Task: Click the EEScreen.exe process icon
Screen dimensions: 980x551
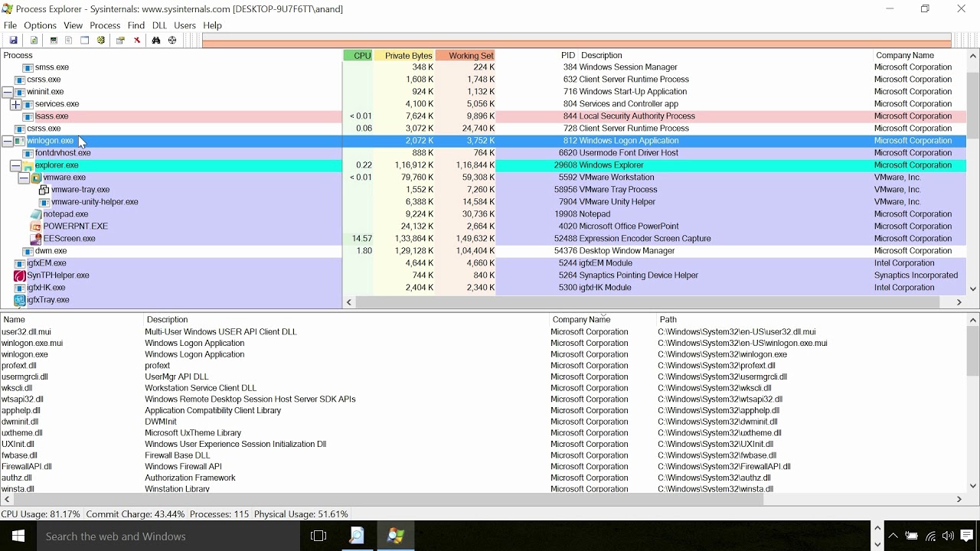Action: 36,239
